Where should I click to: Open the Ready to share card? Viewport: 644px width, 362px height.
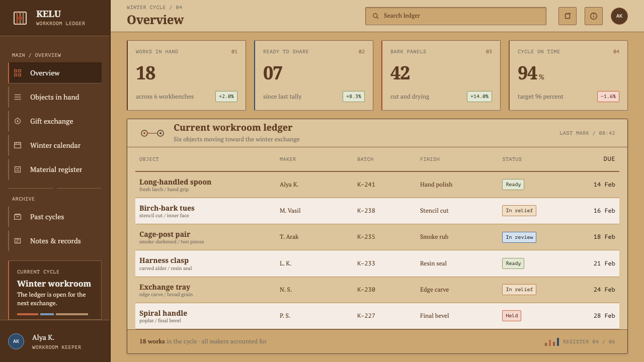point(313,75)
